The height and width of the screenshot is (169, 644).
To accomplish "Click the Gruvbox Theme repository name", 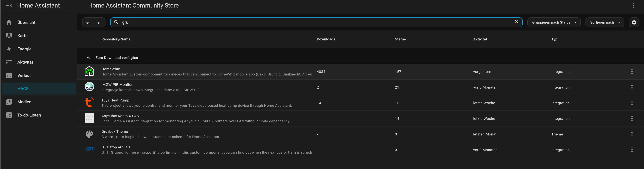I will pyautogui.click(x=114, y=131).
